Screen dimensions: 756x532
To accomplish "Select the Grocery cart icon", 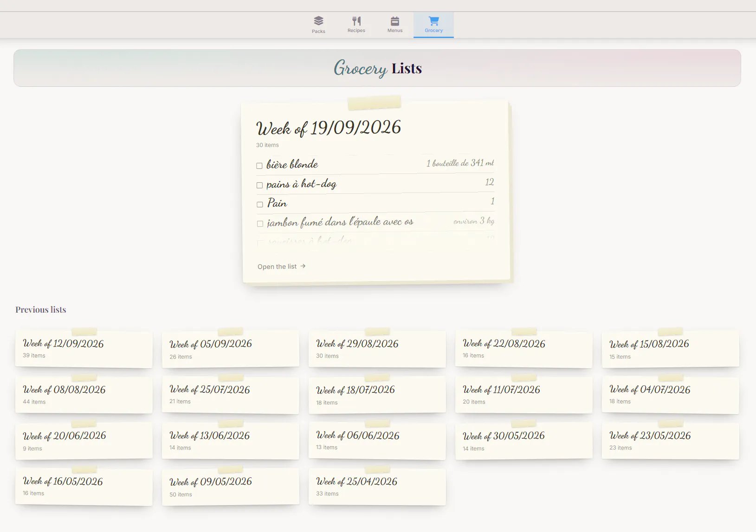I will 434,21.
